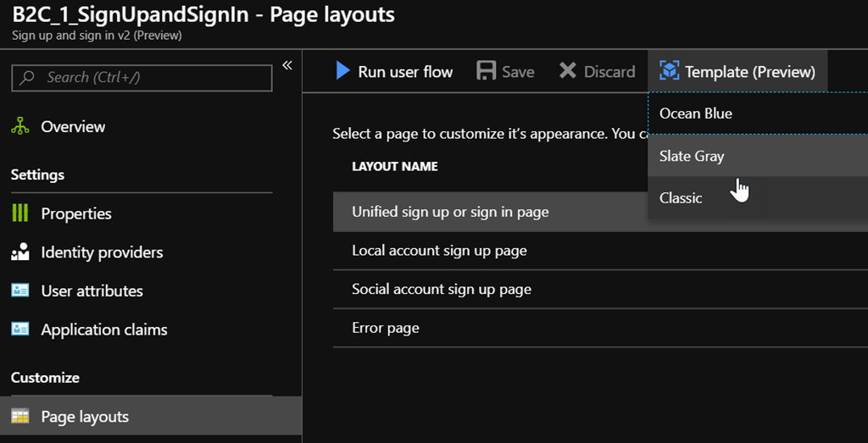Collapse the sidebar with the double chevron
868x443 pixels.
click(x=287, y=65)
